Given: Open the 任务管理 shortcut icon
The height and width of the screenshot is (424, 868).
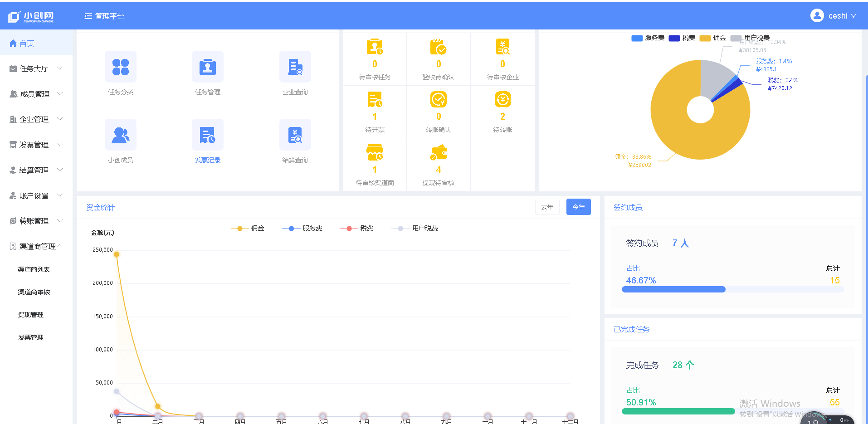Looking at the screenshot, I should click(x=207, y=67).
